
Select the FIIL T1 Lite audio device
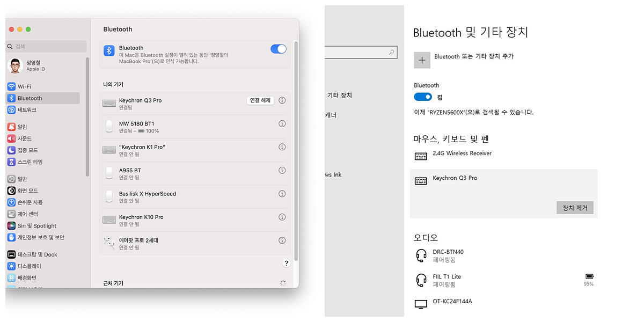pos(503,280)
